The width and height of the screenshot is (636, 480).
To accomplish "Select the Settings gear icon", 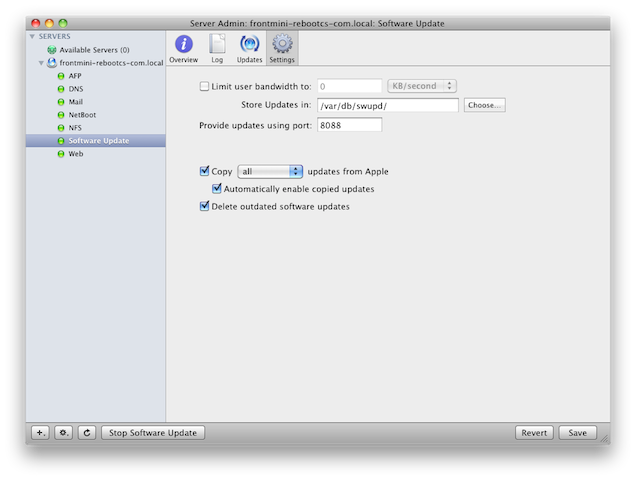I will click(282, 46).
